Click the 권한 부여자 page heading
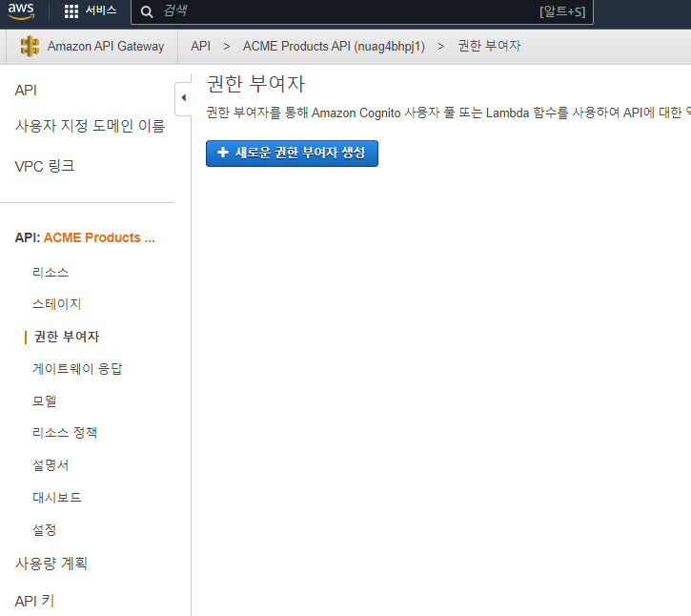The height and width of the screenshot is (616, 691). tap(255, 84)
